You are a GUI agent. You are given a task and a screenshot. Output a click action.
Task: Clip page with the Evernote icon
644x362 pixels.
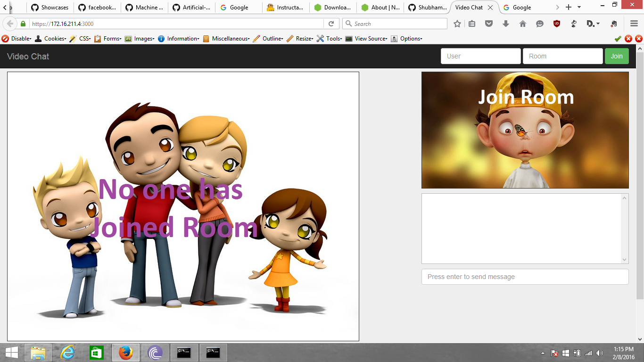point(614,24)
